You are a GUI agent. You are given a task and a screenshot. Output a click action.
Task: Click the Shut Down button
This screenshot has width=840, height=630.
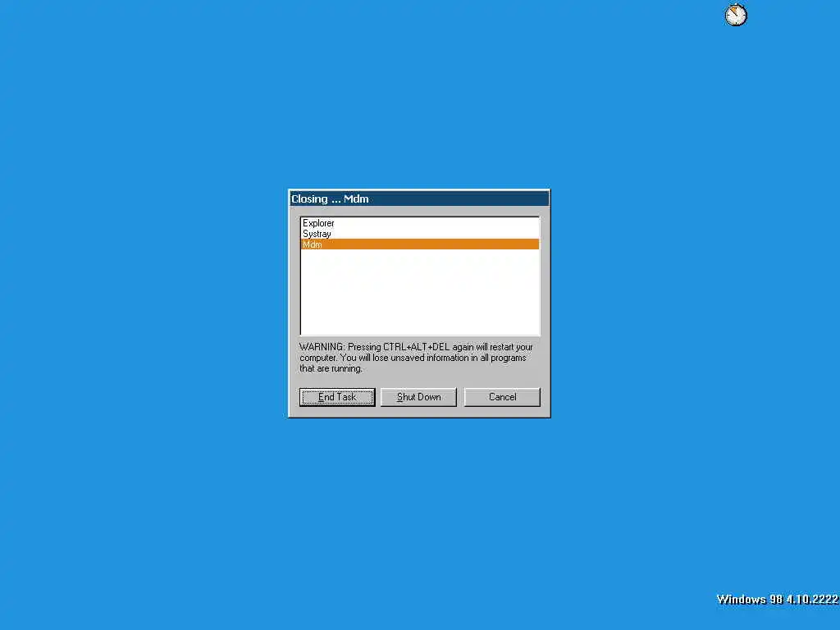click(418, 397)
